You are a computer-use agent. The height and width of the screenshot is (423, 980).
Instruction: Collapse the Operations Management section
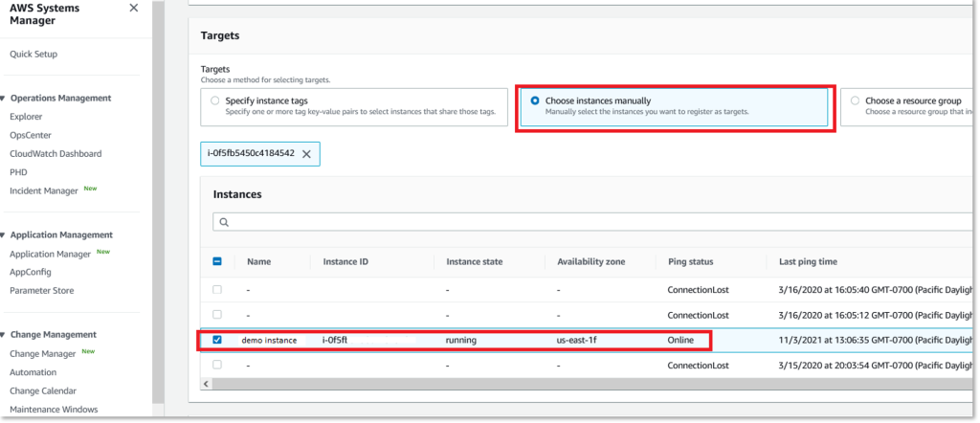tap(3, 99)
